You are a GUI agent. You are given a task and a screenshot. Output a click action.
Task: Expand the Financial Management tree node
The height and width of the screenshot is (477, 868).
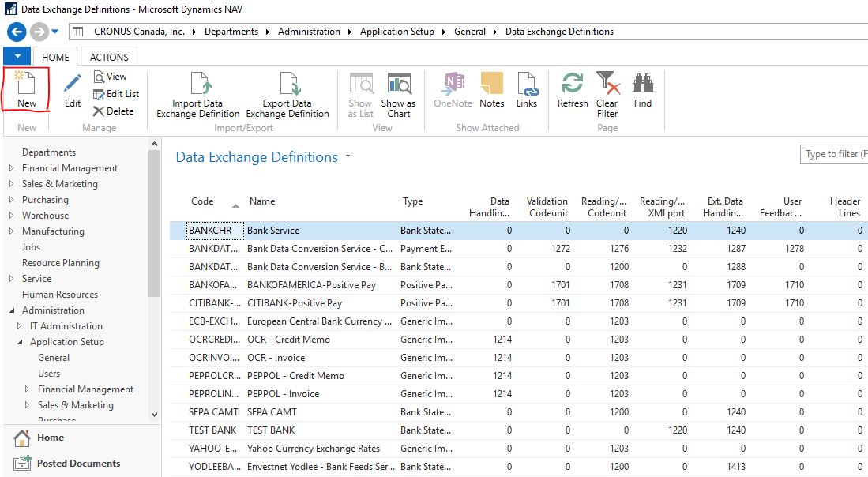[x=12, y=167]
